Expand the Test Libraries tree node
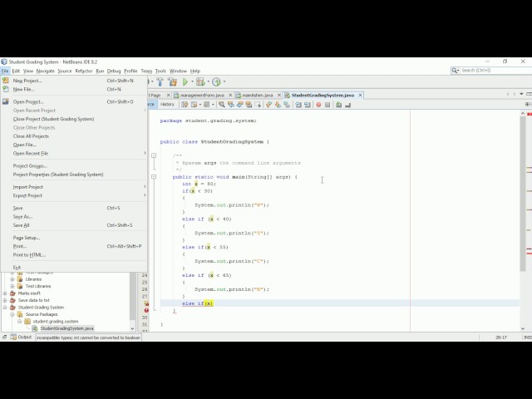532x399 pixels. point(12,286)
